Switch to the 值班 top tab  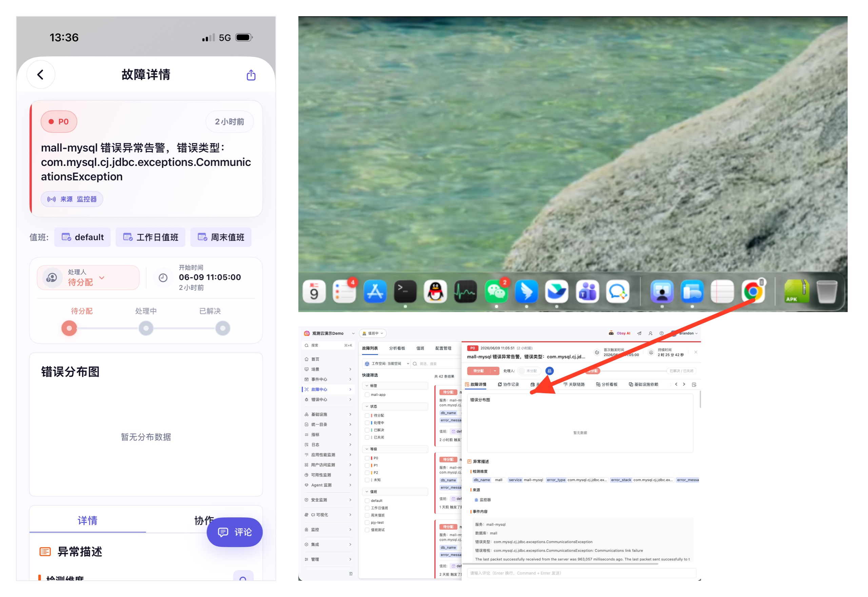[x=420, y=348]
